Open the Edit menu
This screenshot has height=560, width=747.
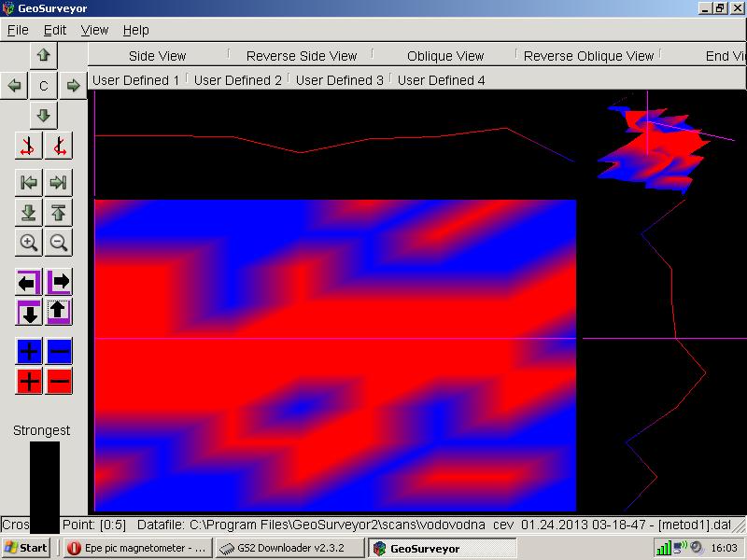tap(55, 30)
